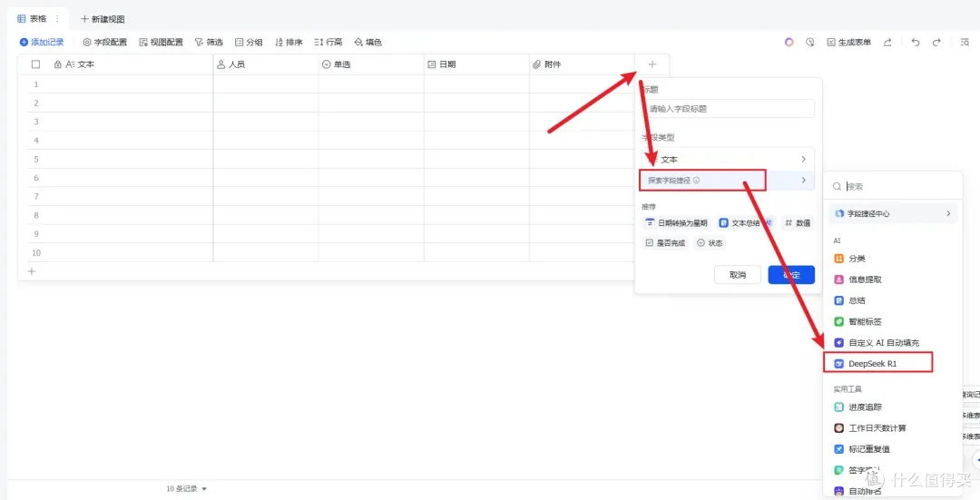Click 生成表单 generate form button

coord(849,42)
